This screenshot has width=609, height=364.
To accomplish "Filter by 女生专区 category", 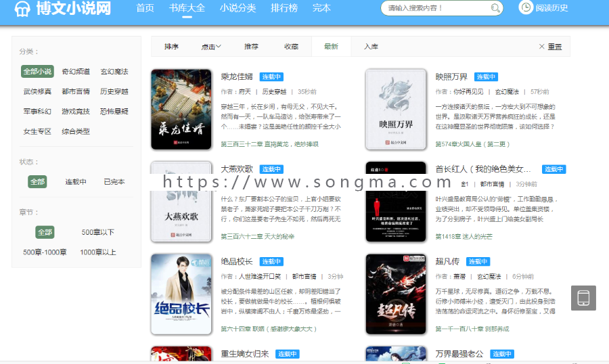I will (x=37, y=132).
